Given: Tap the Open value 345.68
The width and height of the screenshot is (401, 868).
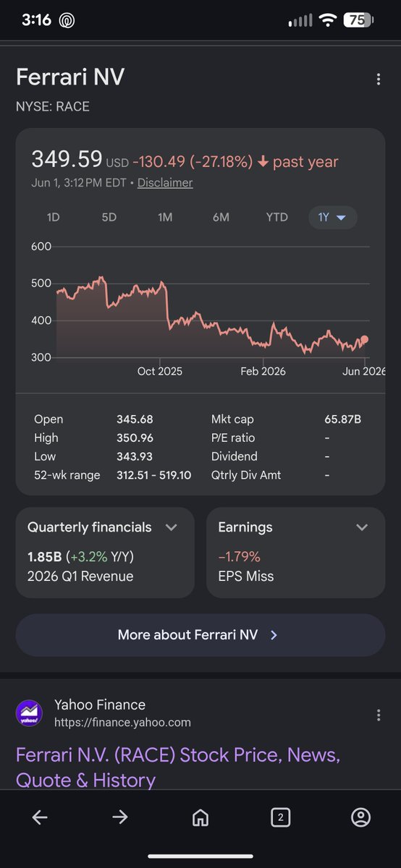Looking at the screenshot, I should click(x=135, y=419).
